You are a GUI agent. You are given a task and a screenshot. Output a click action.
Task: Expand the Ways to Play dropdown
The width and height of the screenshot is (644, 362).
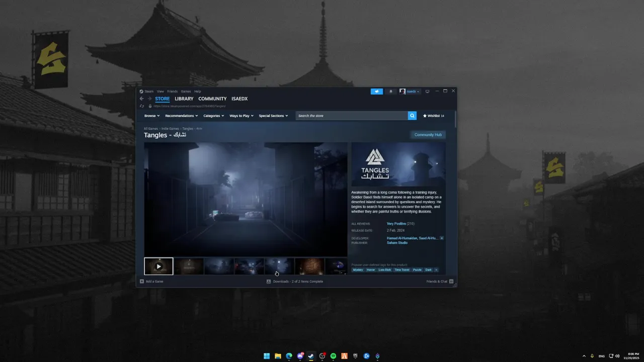[242, 116]
